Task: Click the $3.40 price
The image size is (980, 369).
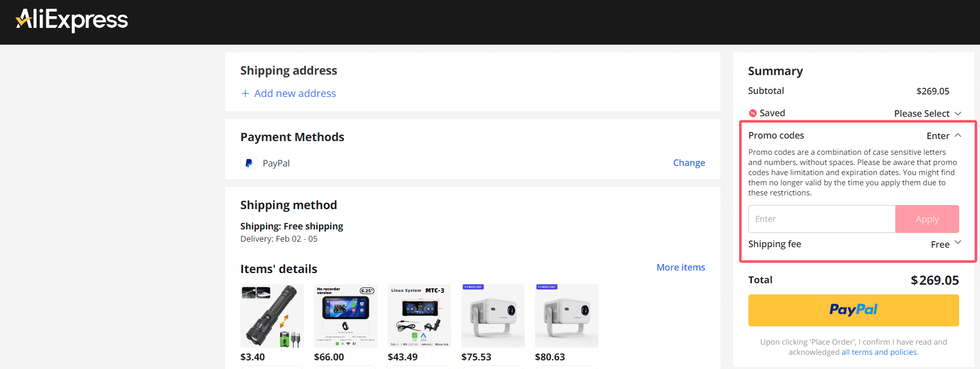Action: [252, 357]
